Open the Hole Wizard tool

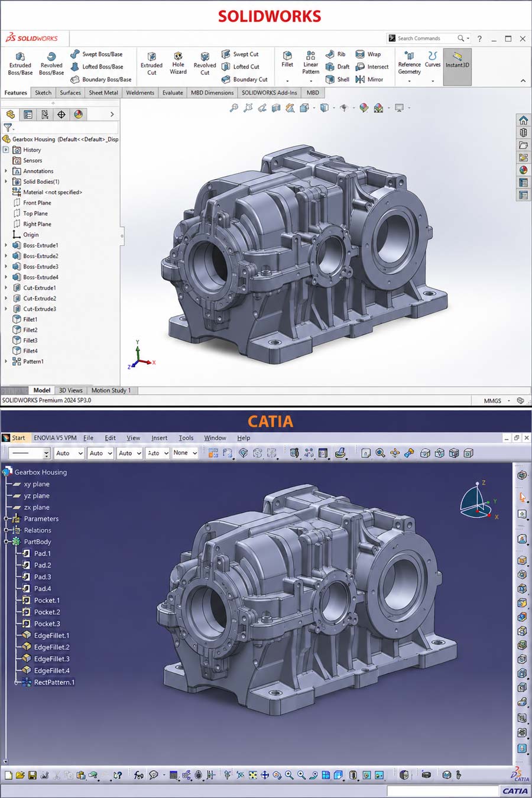pyautogui.click(x=178, y=64)
